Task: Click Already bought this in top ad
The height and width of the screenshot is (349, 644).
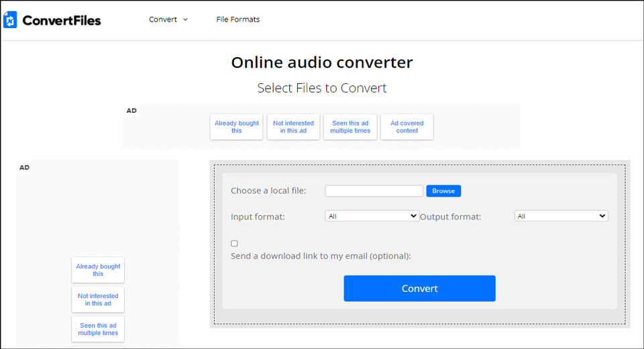Action: [237, 127]
